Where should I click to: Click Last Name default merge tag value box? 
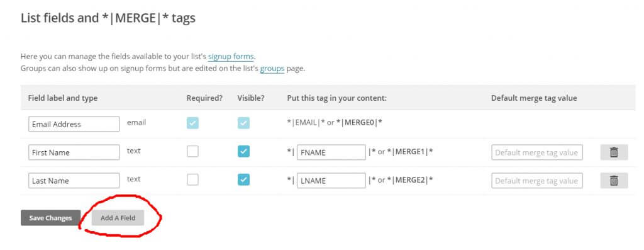[537, 181]
